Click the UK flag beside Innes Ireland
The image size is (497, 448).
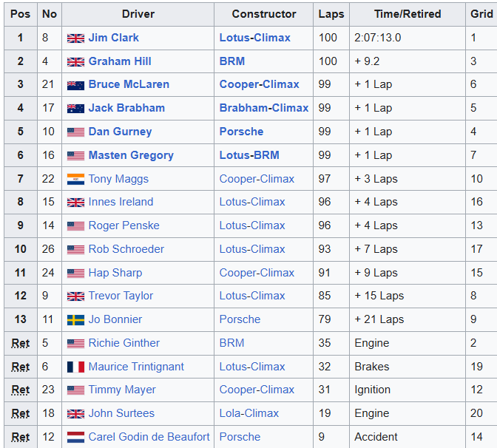coord(75,203)
